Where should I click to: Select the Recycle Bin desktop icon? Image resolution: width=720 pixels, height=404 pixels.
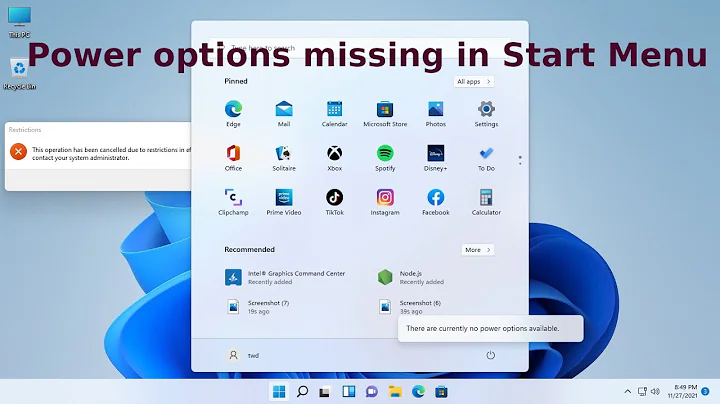coord(19,73)
